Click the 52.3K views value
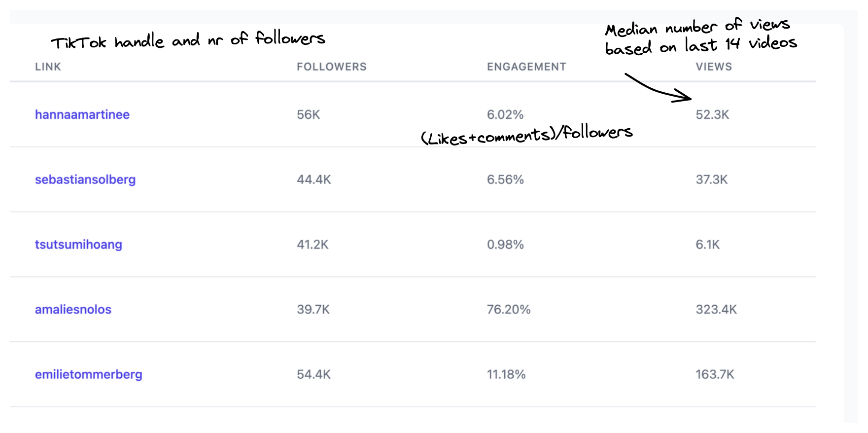Screen dimensions: 868x433 (712, 114)
